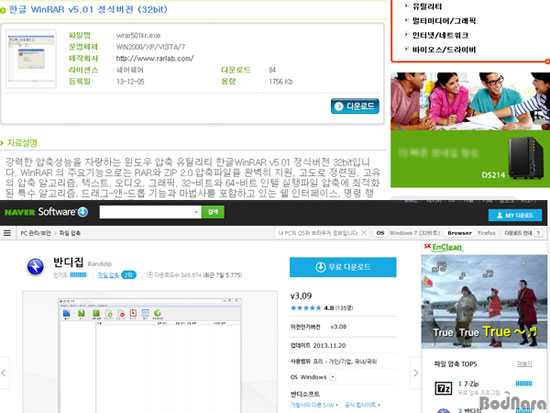Viewport: 550px width, 413px height.
Task: Open the WinRAR screenshot thumbnail
Action: pyautogui.click(x=31, y=59)
